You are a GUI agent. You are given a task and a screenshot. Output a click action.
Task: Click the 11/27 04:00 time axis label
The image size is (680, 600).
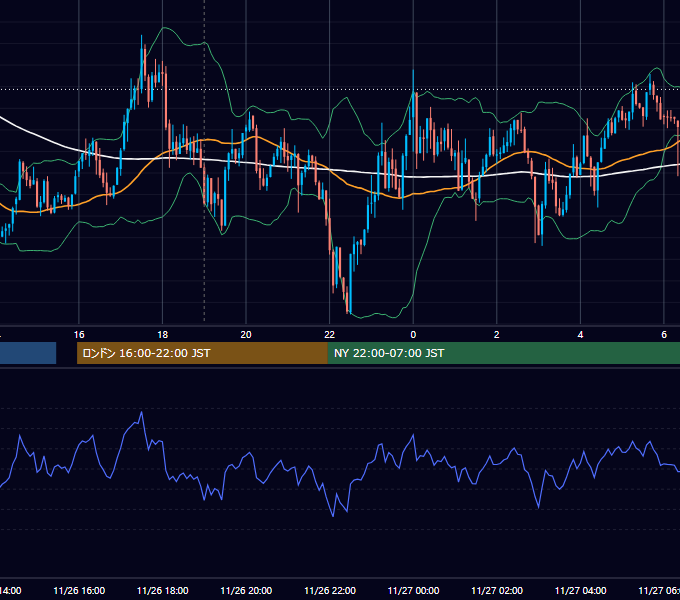tap(580, 591)
